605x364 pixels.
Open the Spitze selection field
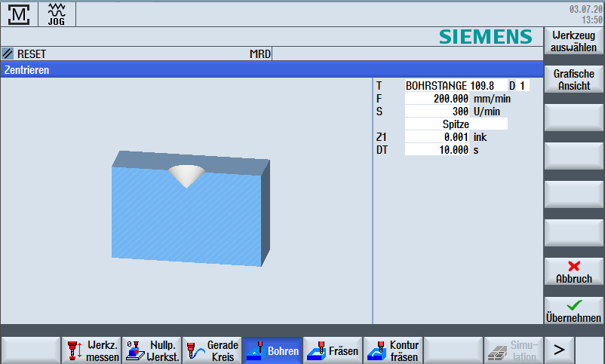tap(456, 124)
